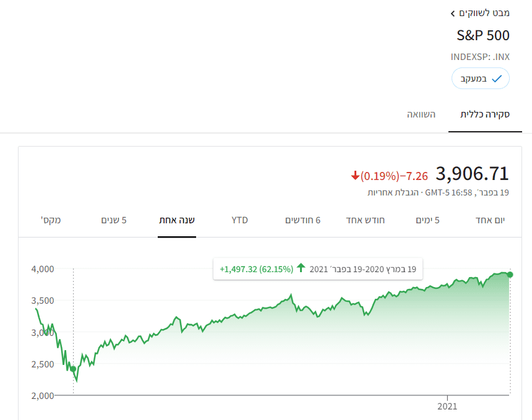Click the green end-point dot on chart
This screenshot has width=532, height=420.
510,275
